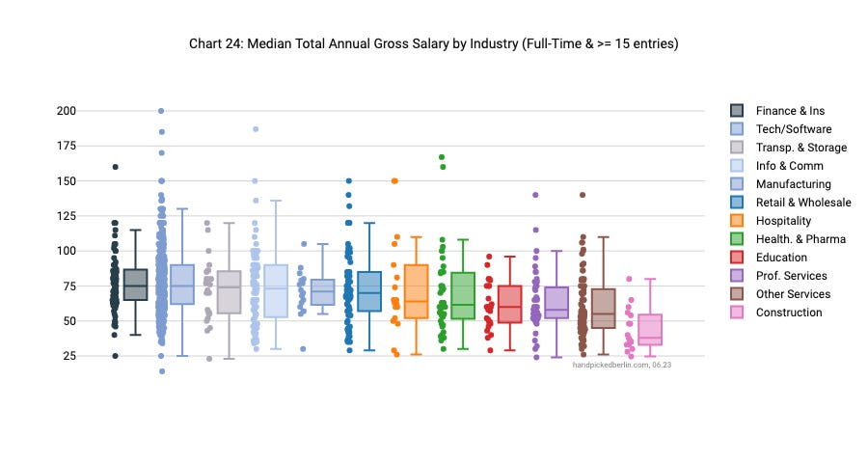Click the pink Construction top point at 80
This screenshot has height=463, width=868.
(x=629, y=279)
